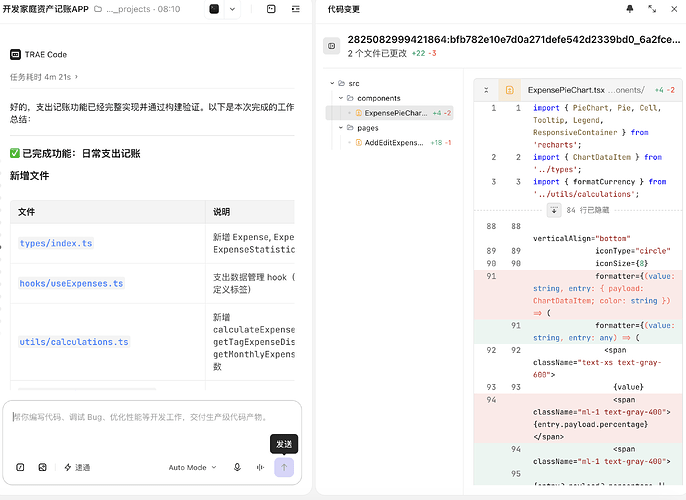Start voice input with microphone icon
Viewport: 686px width, 500px height.
coord(237,467)
